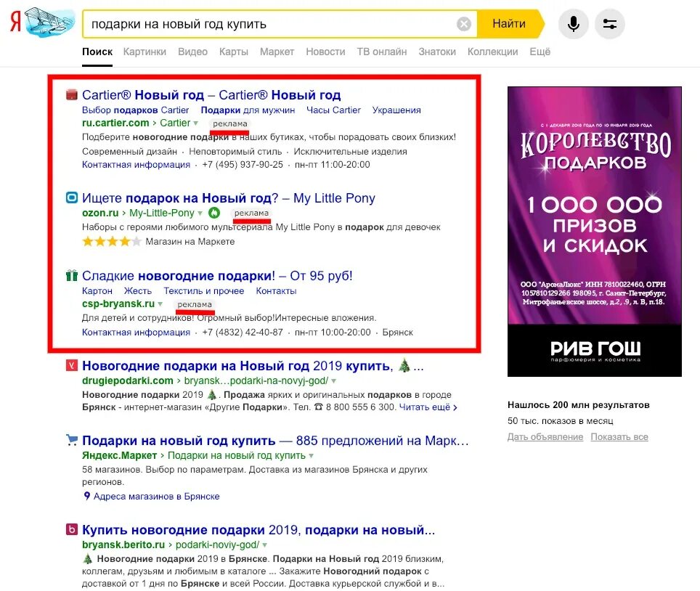Expand dropdown arrow next to ru.cartier.com › Cartier

pyautogui.click(x=195, y=123)
